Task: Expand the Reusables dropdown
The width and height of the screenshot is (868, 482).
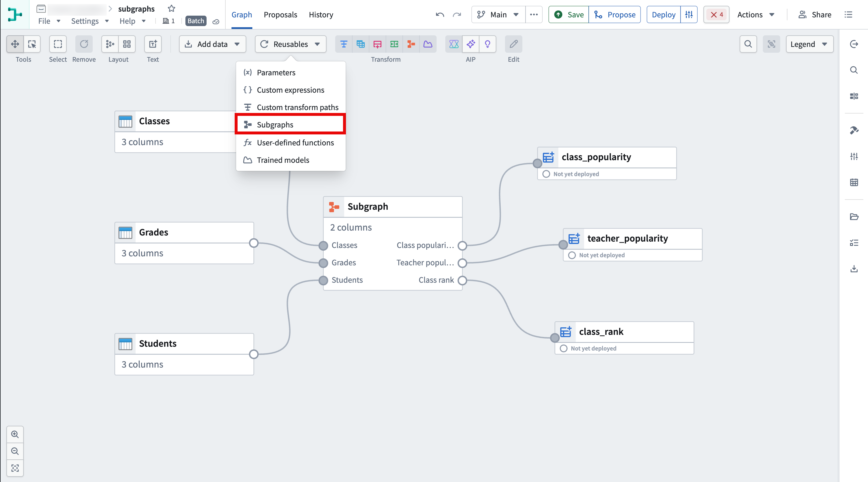Action: pyautogui.click(x=291, y=44)
